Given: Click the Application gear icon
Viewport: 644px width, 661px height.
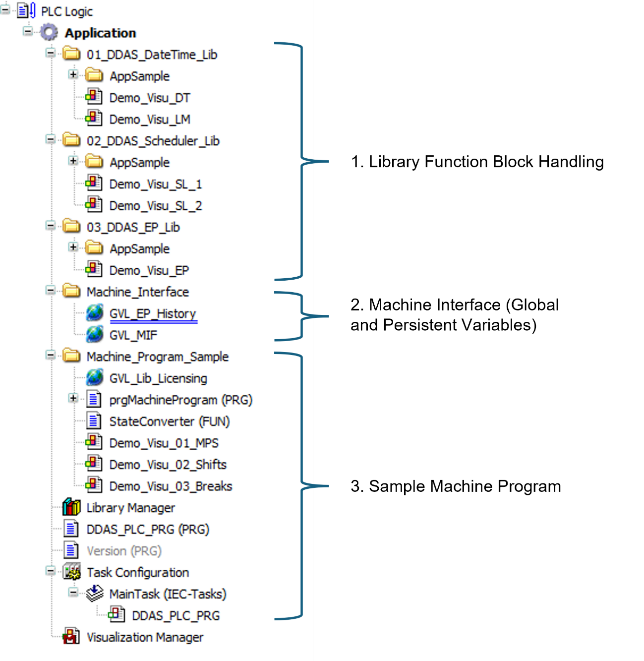Looking at the screenshot, I should 49,32.
